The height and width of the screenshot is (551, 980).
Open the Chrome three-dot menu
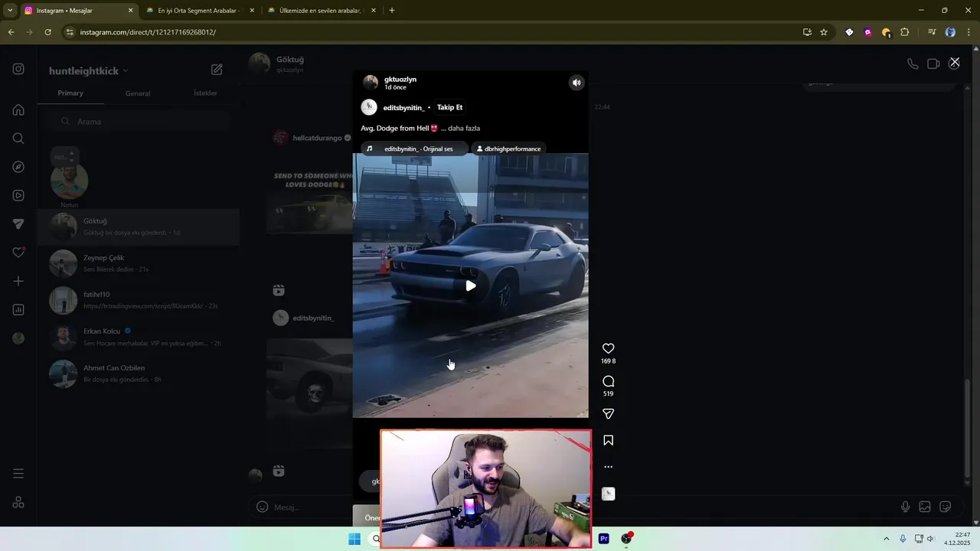click(969, 32)
